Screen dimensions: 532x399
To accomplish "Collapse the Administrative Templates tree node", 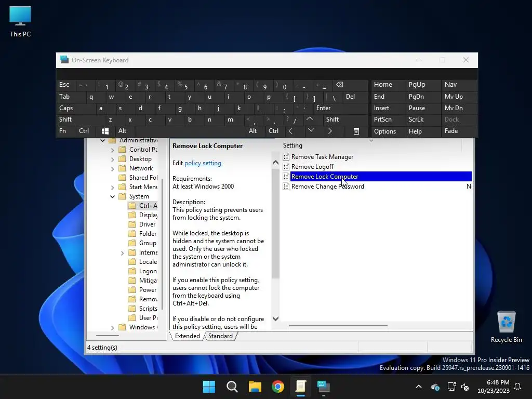I will (102, 140).
